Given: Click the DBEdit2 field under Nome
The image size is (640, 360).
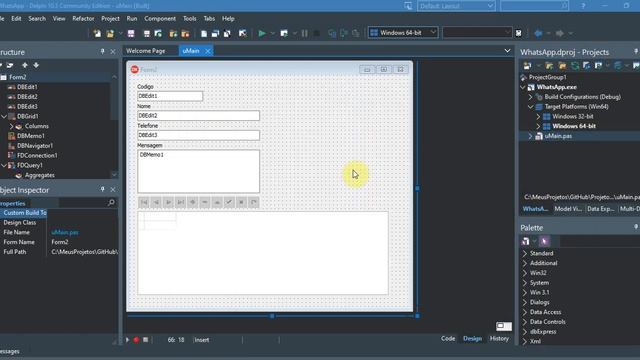Looking at the screenshot, I should point(198,116).
